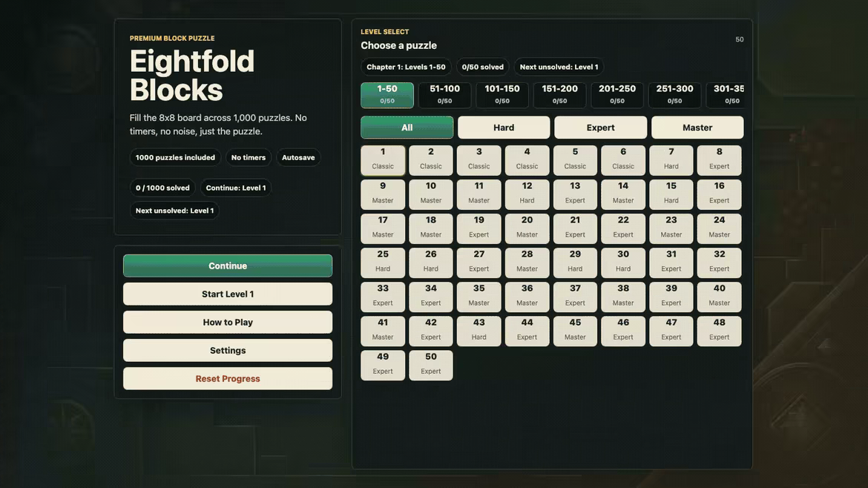Open level 20 Master puzzle

(527, 228)
